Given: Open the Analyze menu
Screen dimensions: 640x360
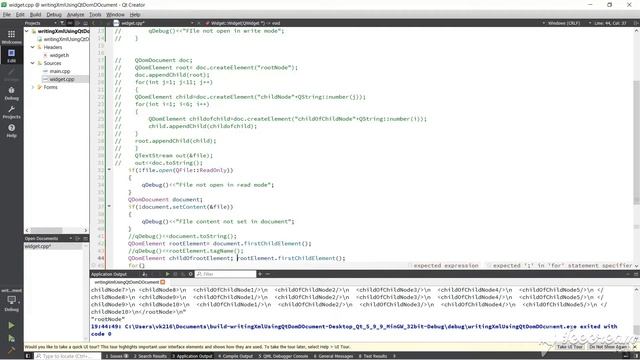Looking at the screenshot, I should tap(76, 14).
